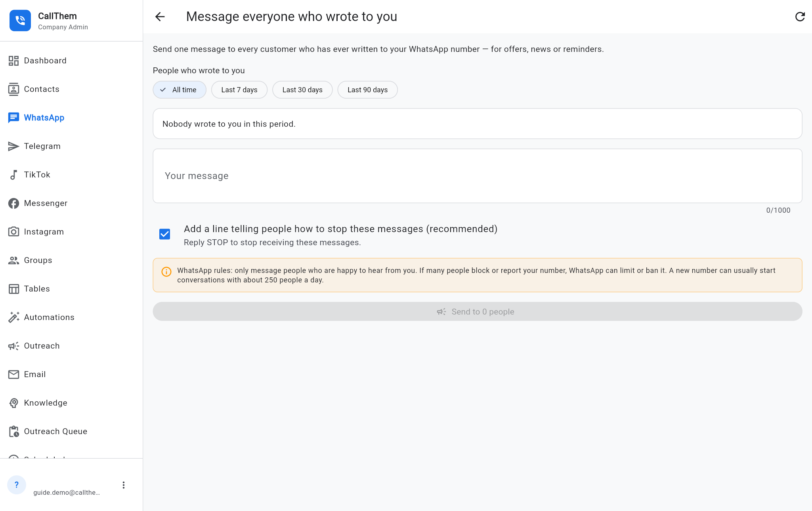
Task: Open the TikTok music note icon
Action: (x=13, y=175)
